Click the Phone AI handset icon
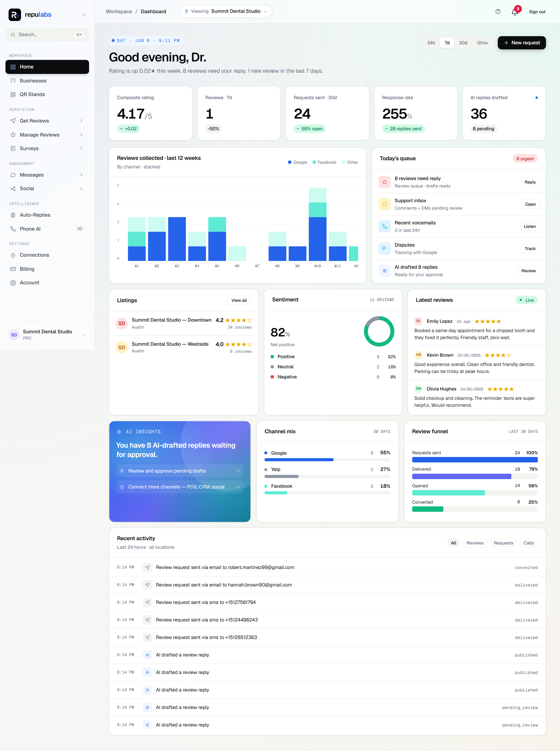The height and width of the screenshot is (751, 560). 13,229
